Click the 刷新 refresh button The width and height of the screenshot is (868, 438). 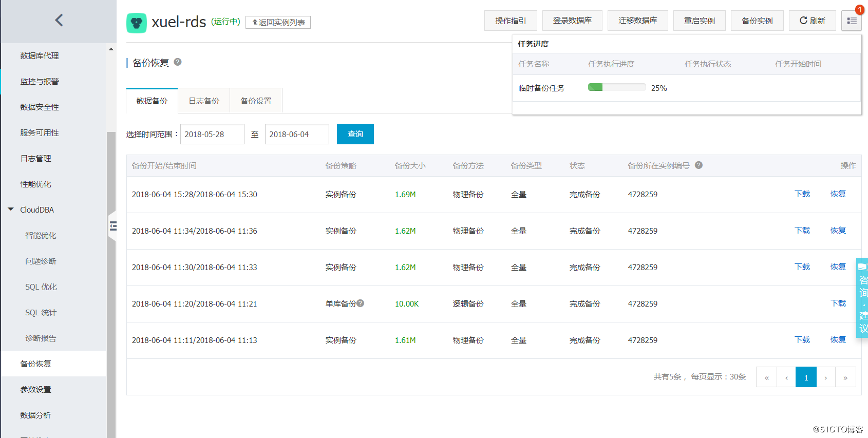click(x=813, y=21)
